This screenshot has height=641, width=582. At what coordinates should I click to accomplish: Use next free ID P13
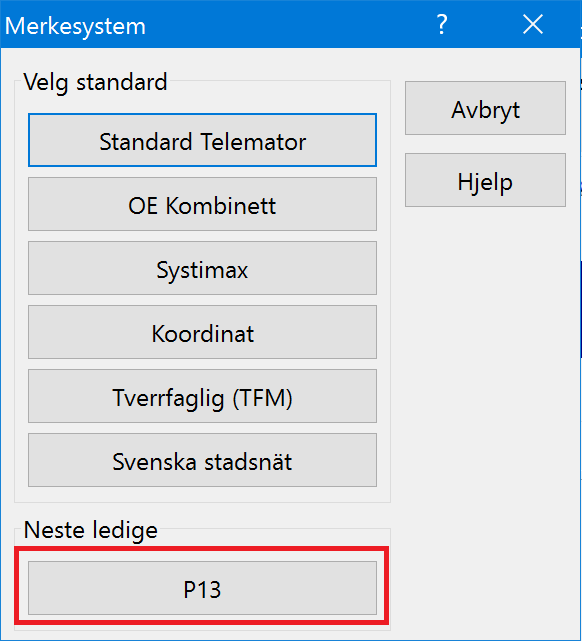[x=202, y=588]
